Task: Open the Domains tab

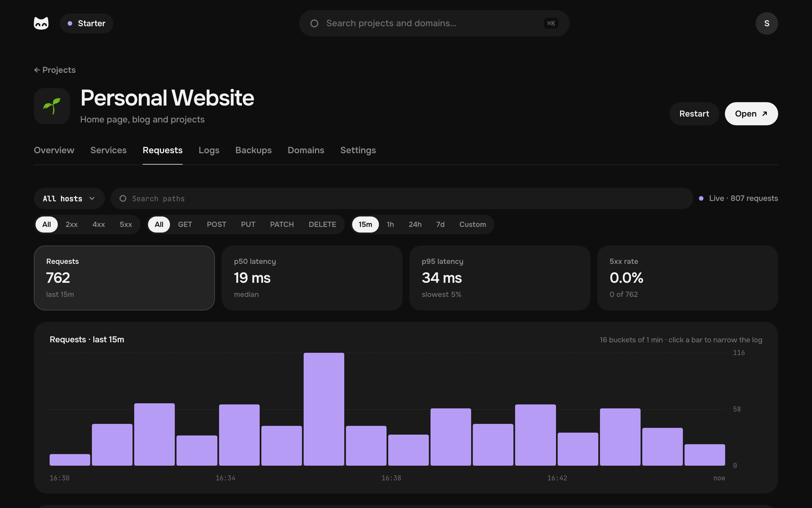Action: point(306,150)
